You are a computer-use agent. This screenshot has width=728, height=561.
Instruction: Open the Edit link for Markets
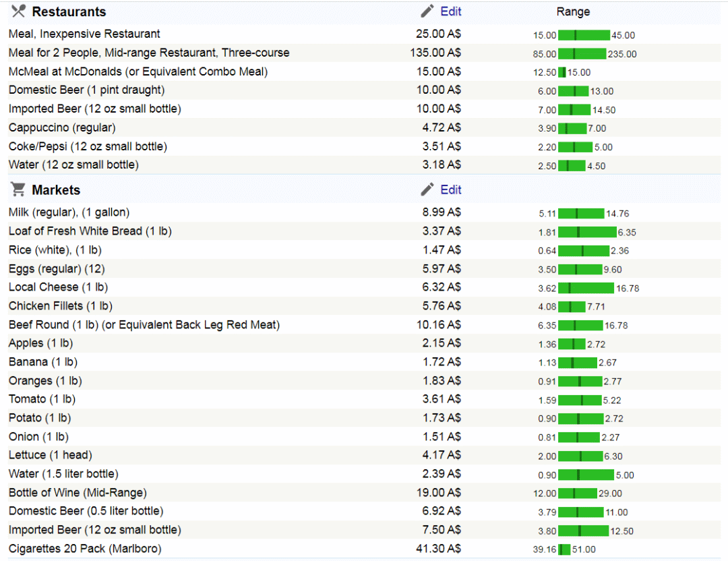click(451, 190)
